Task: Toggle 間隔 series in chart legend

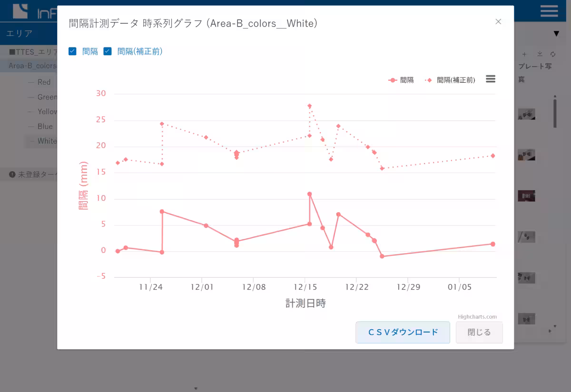Action: pos(401,80)
